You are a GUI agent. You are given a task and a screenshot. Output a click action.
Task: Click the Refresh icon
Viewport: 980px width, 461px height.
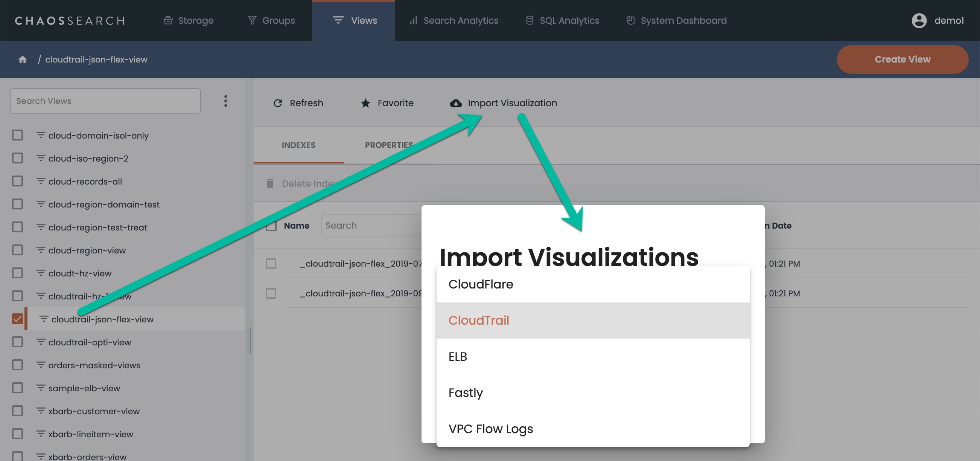click(x=278, y=103)
